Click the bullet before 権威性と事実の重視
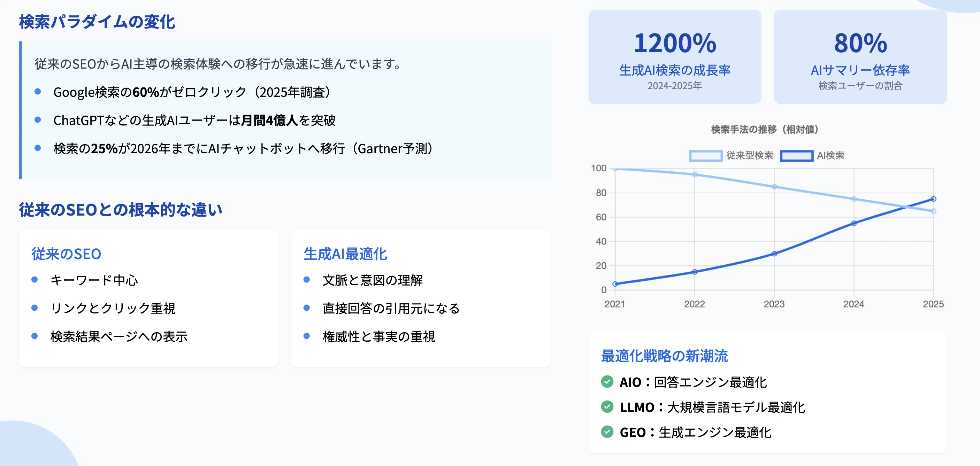This screenshot has height=466, width=980. (x=307, y=336)
